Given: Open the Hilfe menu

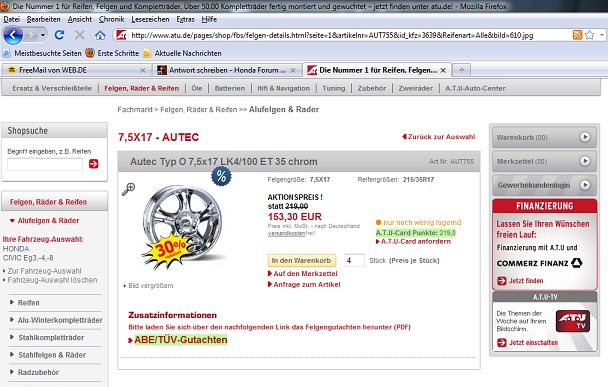Looking at the screenshot, I should pyautogui.click(x=209, y=19).
